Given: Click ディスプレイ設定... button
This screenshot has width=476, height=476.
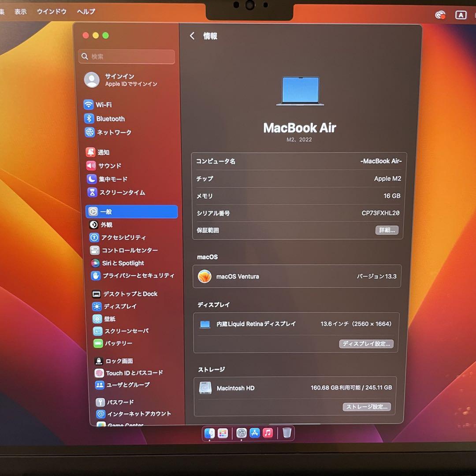Looking at the screenshot, I should [x=366, y=344].
